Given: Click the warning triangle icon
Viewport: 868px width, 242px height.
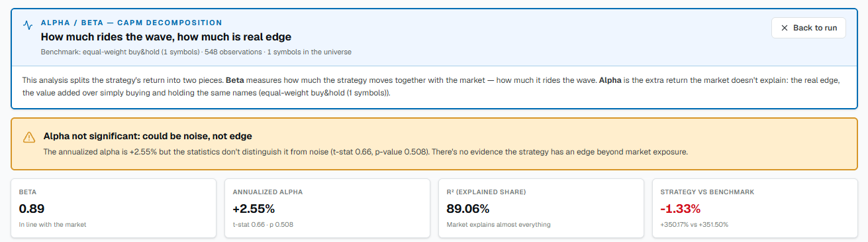Looking at the screenshot, I should (x=29, y=137).
